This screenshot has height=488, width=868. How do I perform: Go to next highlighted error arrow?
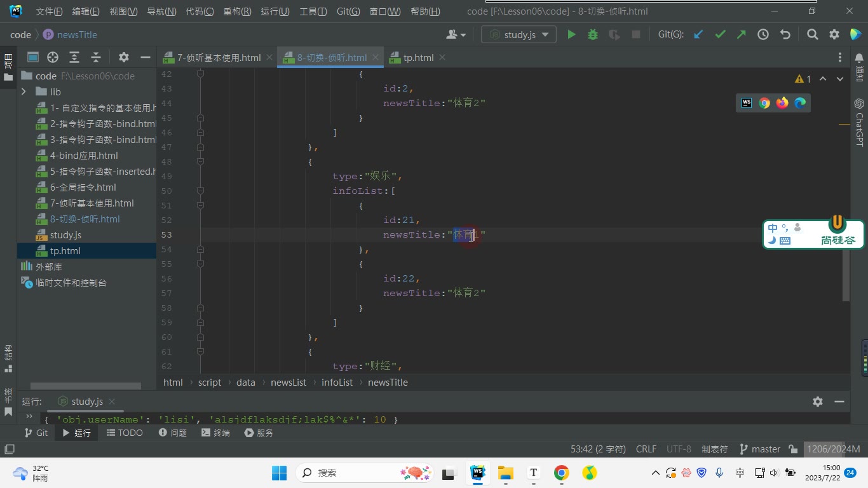coord(840,79)
